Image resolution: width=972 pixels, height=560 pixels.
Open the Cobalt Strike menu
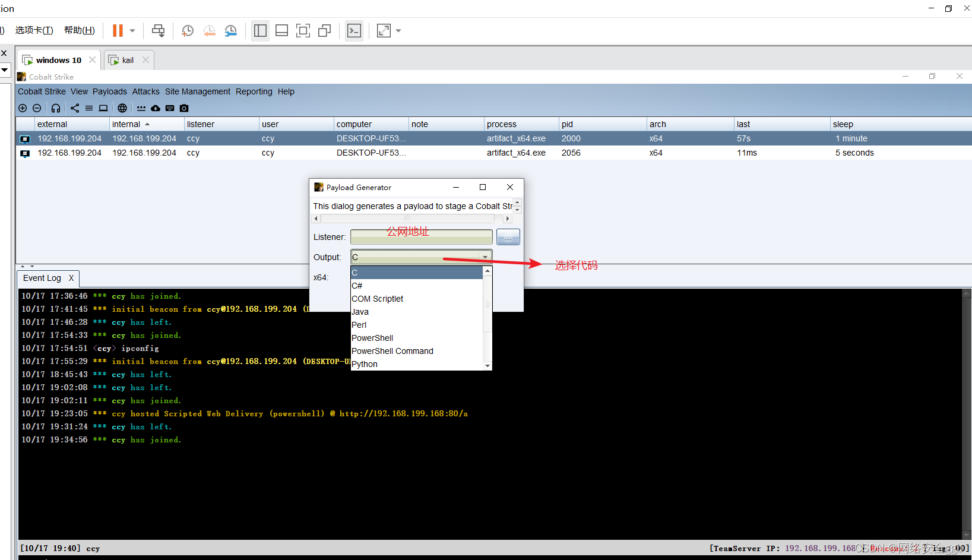click(42, 91)
